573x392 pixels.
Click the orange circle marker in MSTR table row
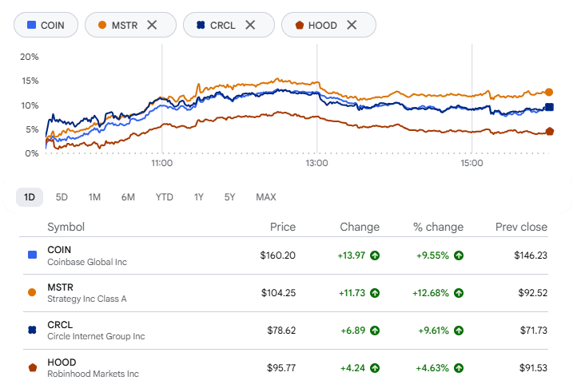[x=32, y=292]
